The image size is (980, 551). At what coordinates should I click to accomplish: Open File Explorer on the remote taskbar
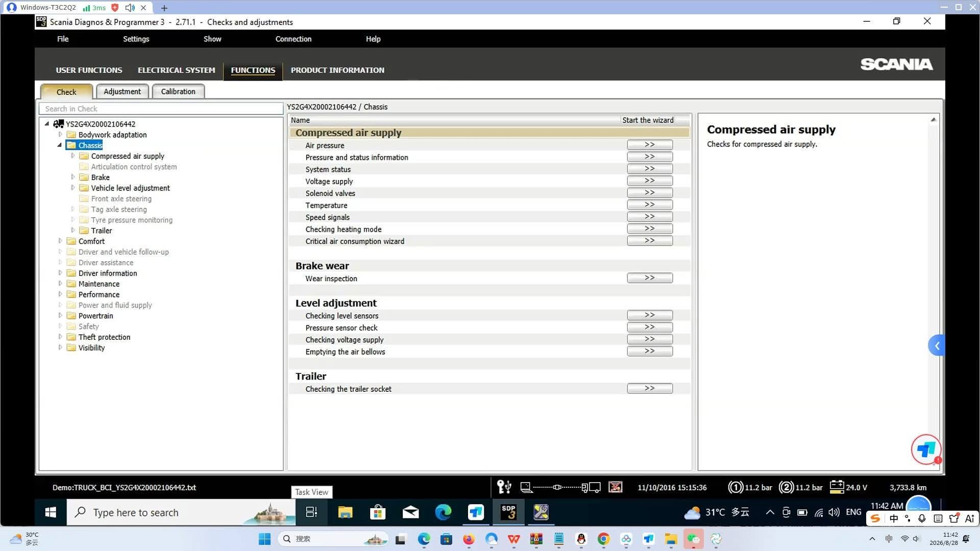(345, 512)
